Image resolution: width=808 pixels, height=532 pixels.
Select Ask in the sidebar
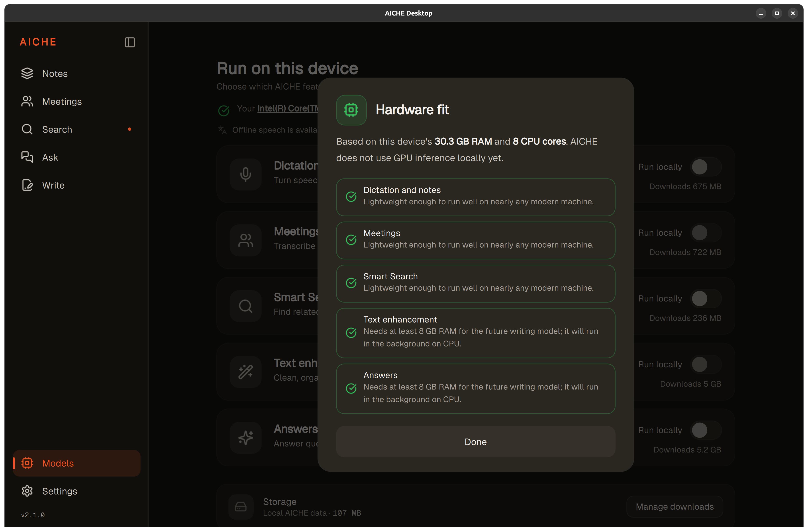point(77,157)
